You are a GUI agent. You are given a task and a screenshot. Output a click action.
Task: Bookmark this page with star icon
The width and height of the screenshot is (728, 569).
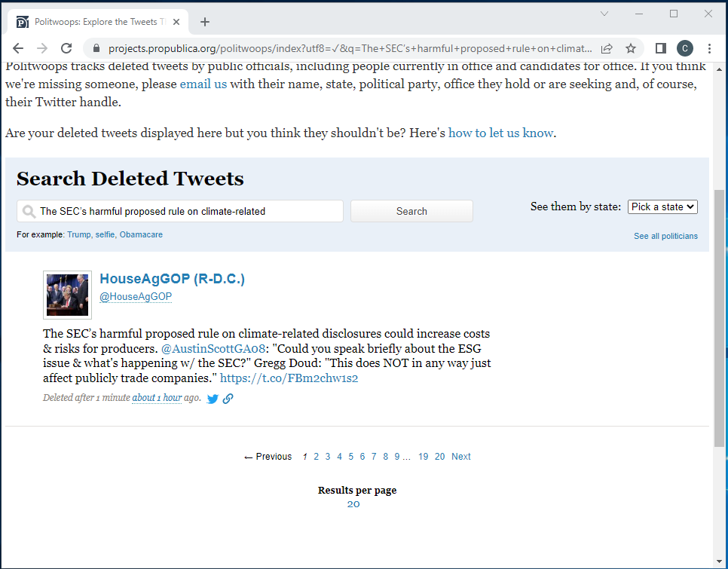point(631,48)
